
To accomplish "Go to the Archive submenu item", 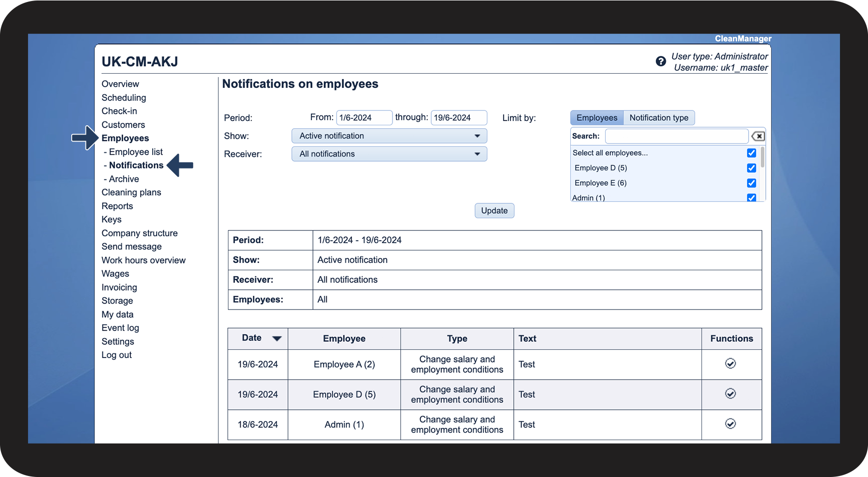I will [x=124, y=179].
